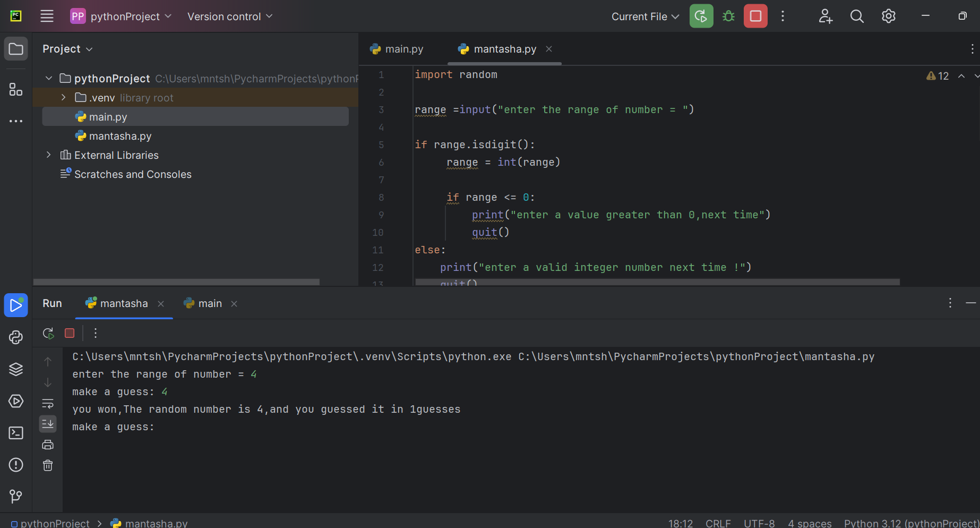Open the Git version control tool window
This screenshot has width=980, height=528.
[x=16, y=497]
